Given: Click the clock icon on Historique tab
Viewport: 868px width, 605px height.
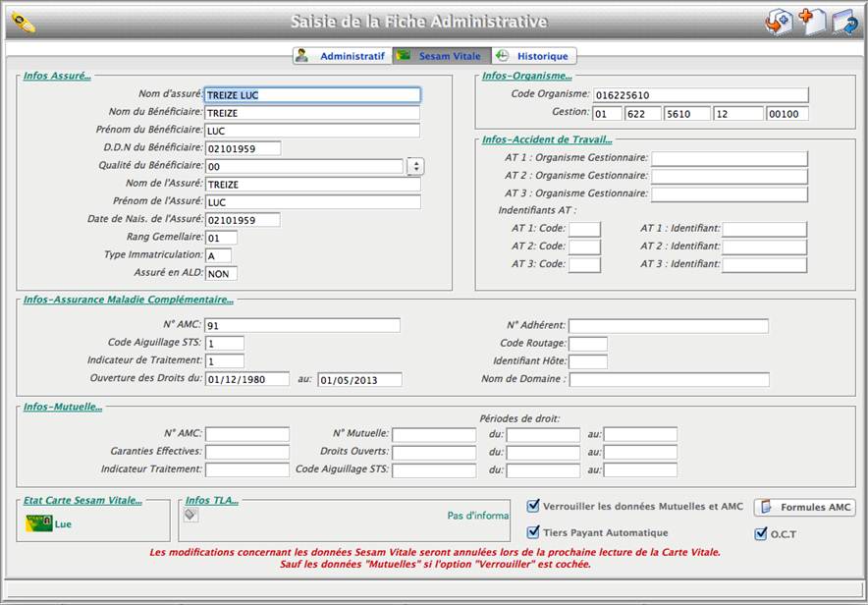Looking at the screenshot, I should click(x=502, y=55).
